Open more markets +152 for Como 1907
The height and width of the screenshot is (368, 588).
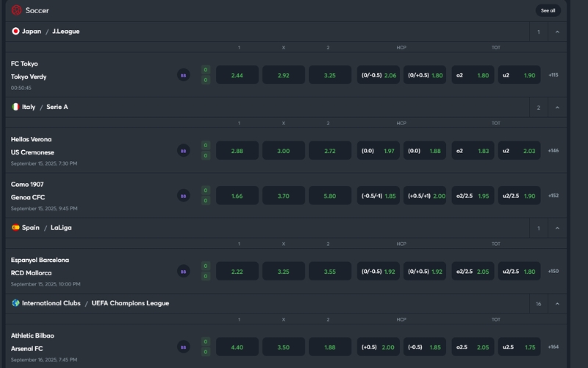pyautogui.click(x=553, y=195)
